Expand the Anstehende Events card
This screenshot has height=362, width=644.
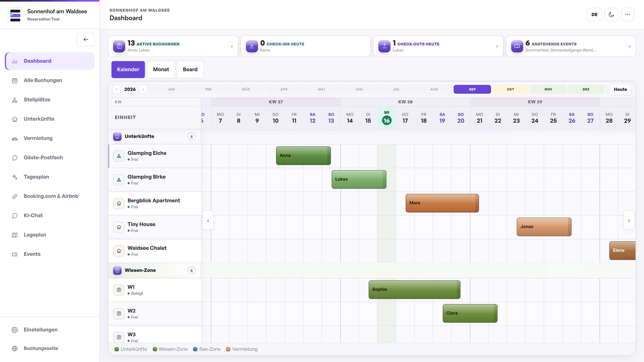[x=571, y=46]
